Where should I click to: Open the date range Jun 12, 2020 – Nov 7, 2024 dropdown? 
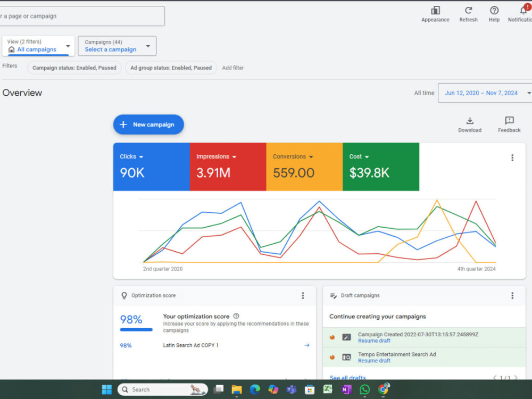point(485,93)
